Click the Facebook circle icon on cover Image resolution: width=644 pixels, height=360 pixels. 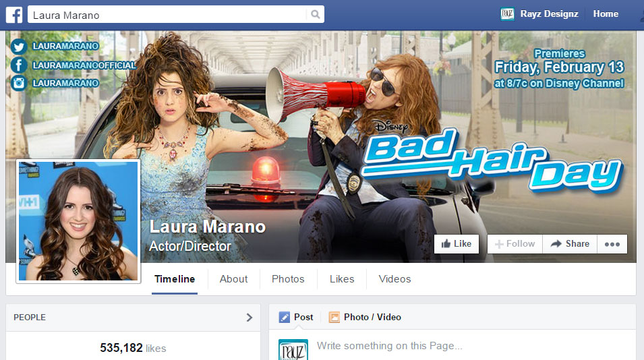point(18,65)
